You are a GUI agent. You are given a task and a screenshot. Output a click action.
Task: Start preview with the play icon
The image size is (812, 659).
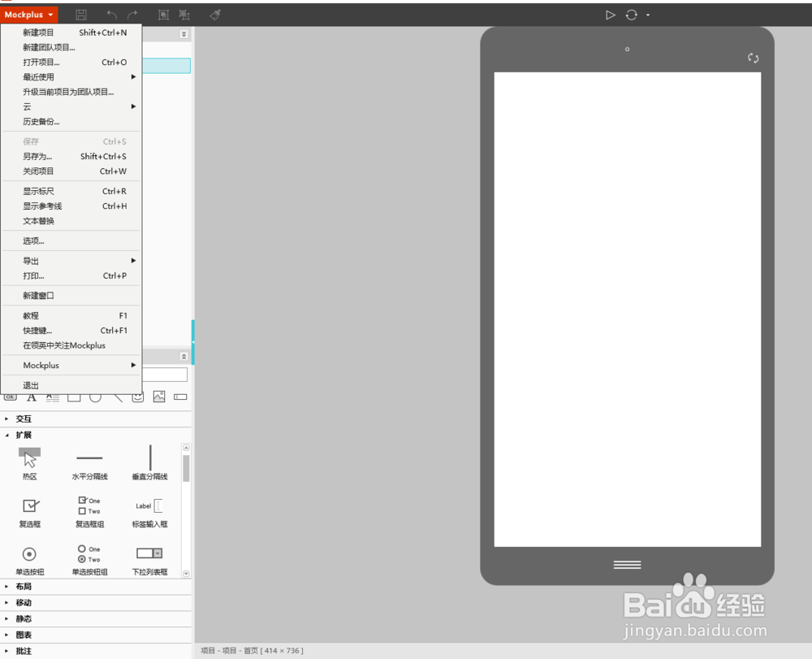coord(611,15)
